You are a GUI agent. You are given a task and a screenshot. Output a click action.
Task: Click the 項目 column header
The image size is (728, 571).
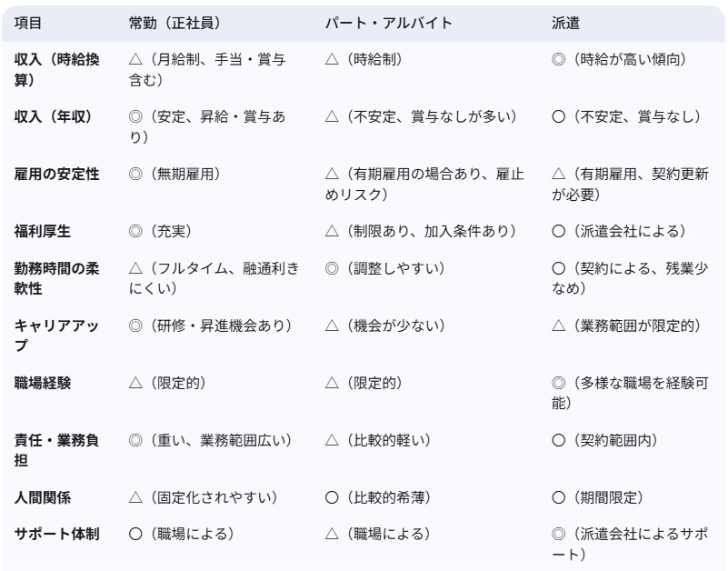click(28, 23)
